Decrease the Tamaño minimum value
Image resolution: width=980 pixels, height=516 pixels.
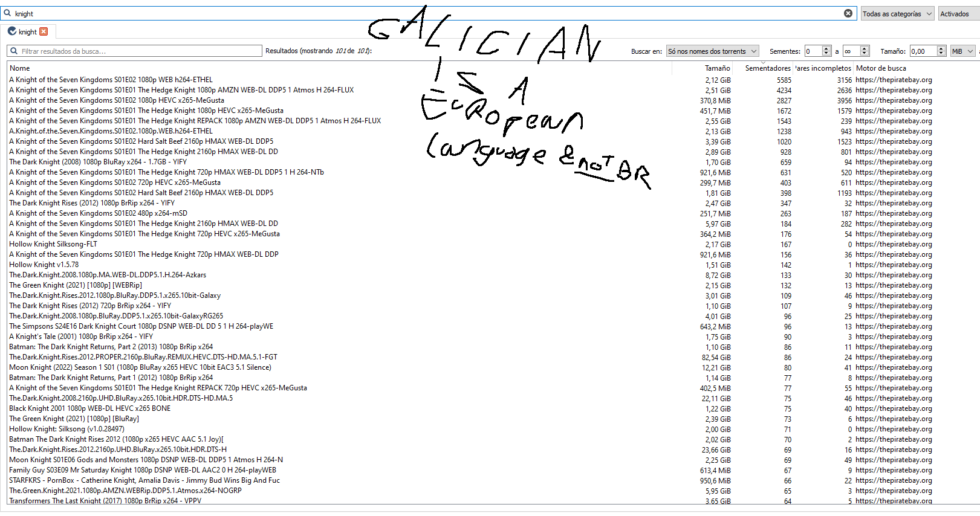click(x=941, y=54)
